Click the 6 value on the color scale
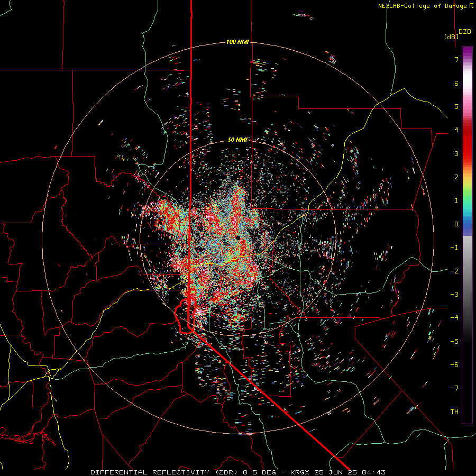 (x=456, y=83)
